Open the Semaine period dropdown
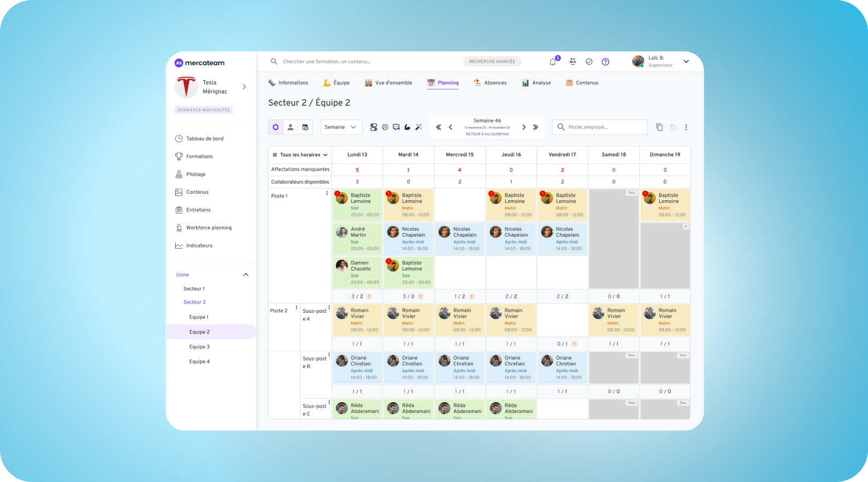Image resolution: width=868 pixels, height=482 pixels. (x=341, y=127)
